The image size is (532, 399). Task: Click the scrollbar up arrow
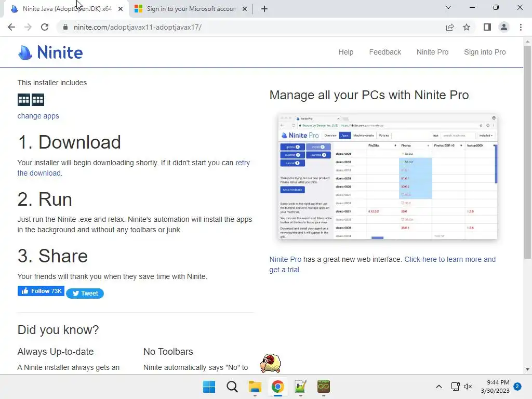click(x=527, y=42)
